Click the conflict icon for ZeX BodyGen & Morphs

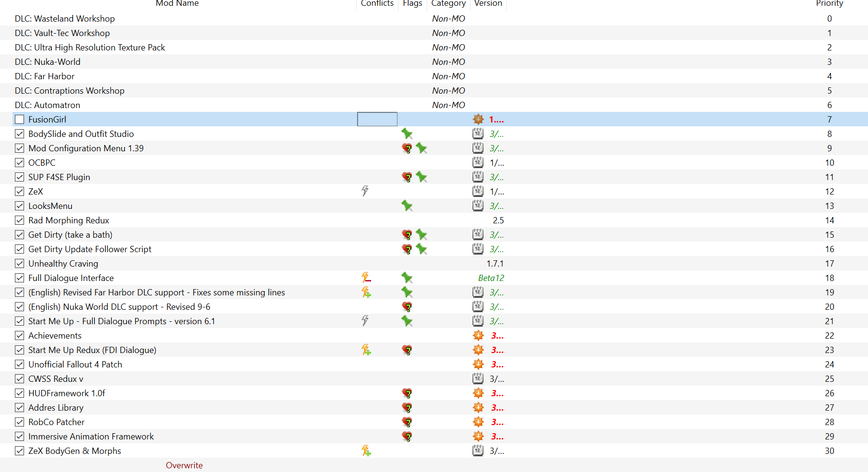[x=366, y=451]
